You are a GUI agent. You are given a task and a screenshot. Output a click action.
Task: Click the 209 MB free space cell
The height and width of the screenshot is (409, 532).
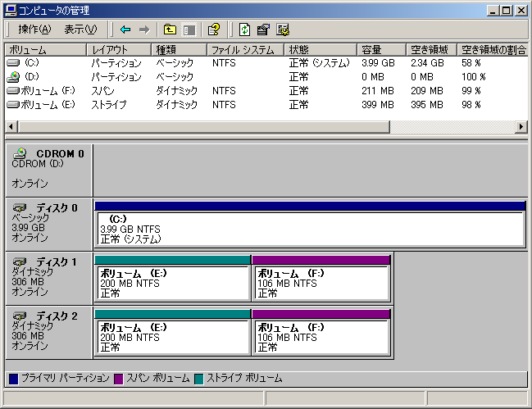(x=427, y=90)
